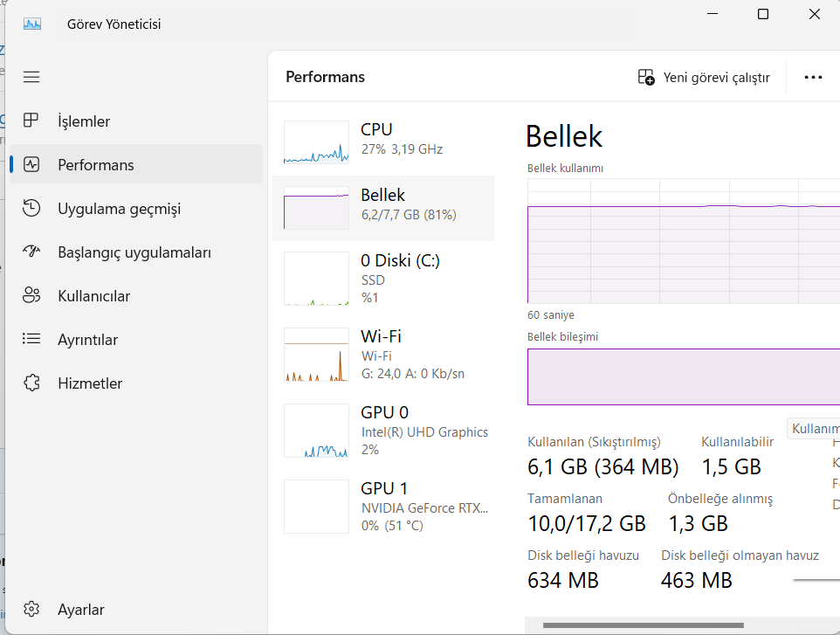Click the horizontal scrollbar thumb

coord(643,625)
